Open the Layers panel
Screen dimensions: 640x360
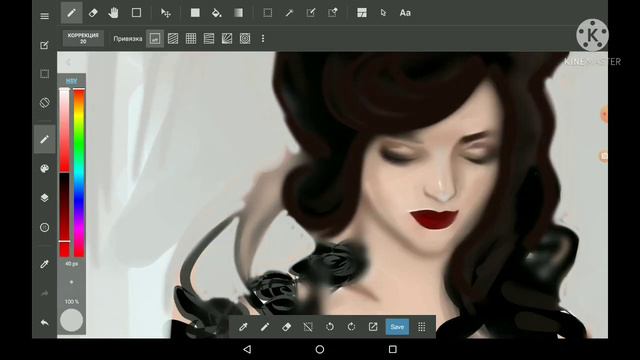[x=44, y=198]
